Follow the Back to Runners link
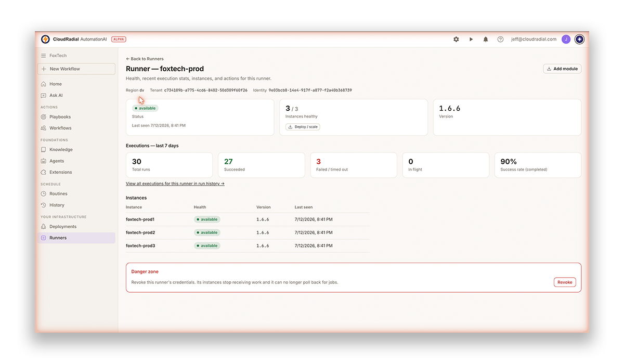 [x=145, y=59]
